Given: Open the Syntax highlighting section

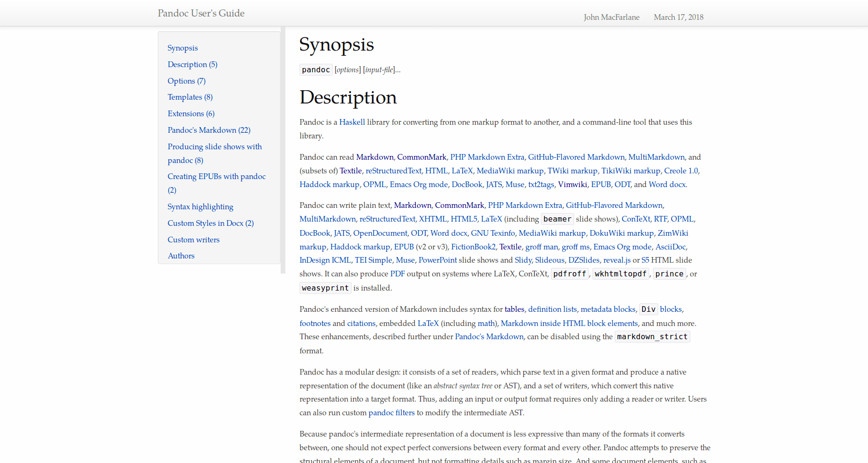Looking at the screenshot, I should (x=200, y=206).
